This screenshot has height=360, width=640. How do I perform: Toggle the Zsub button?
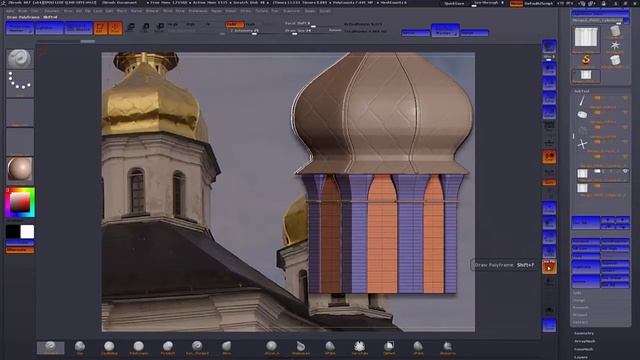point(251,24)
